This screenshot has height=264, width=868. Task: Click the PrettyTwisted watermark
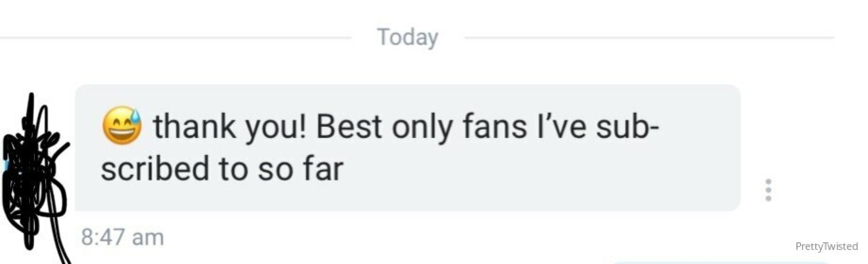(826, 246)
